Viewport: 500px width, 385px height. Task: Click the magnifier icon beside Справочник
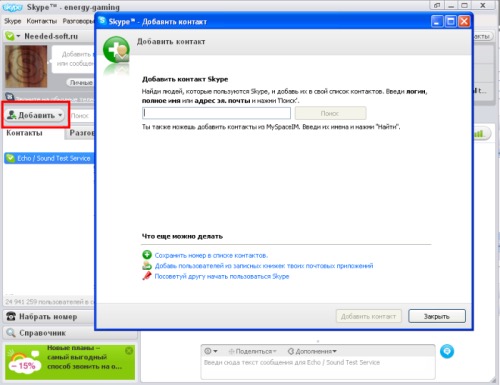11,333
